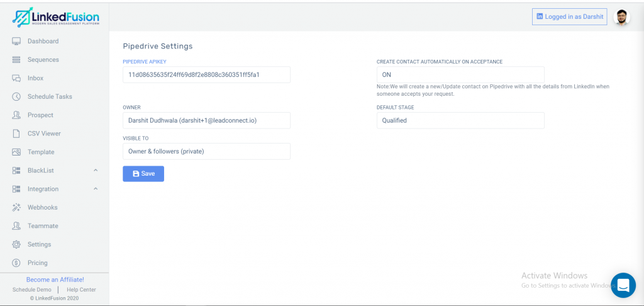Click the Settings gear icon

(16, 244)
